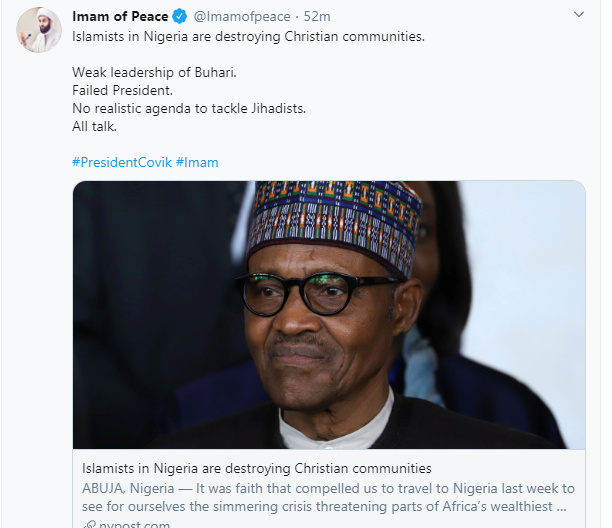Click the glasses in the article photo
This screenshot has height=528, width=612.
(x=318, y=293)
